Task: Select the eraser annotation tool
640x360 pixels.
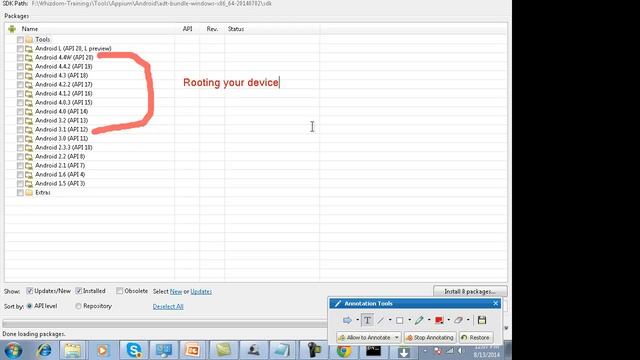Action: point(458,320)
